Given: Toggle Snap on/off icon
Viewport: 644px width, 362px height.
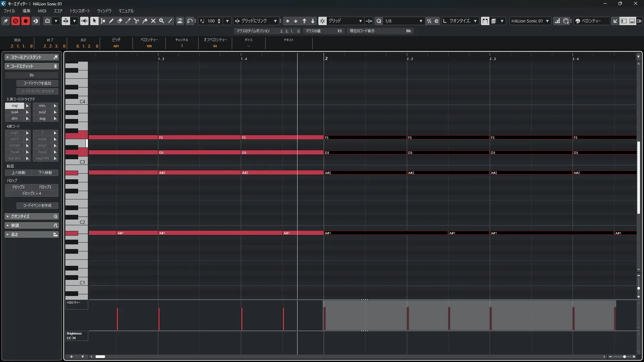Looking at the screenshot, I should [x=322, y=21].
